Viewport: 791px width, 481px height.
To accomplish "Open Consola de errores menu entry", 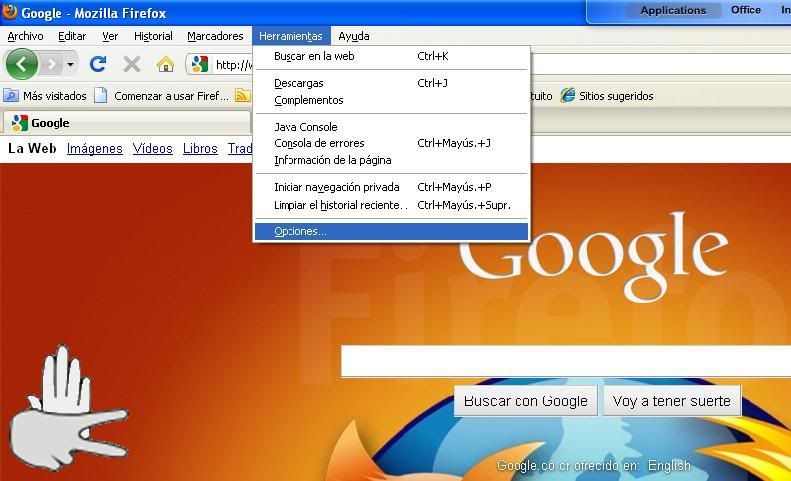I will pos(391,143).
